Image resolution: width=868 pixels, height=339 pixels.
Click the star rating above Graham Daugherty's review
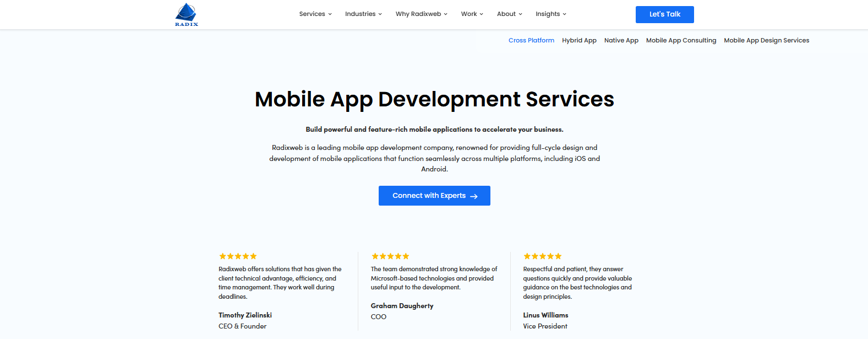390,256
